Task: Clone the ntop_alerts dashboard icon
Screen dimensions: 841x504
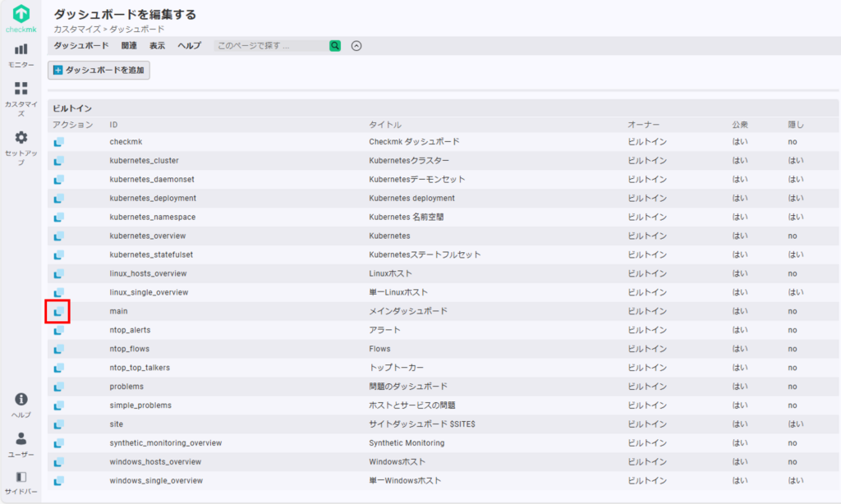Action: coord(58,330)
